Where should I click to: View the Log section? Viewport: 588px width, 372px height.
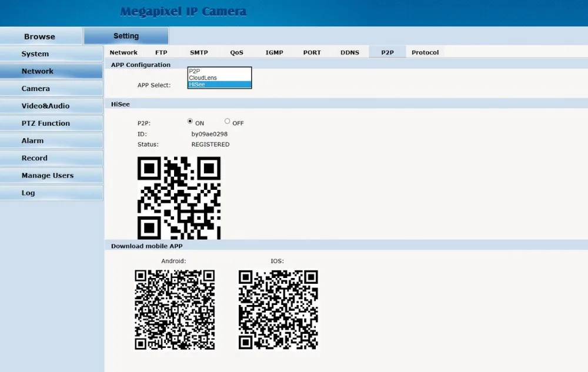point(51,193)
